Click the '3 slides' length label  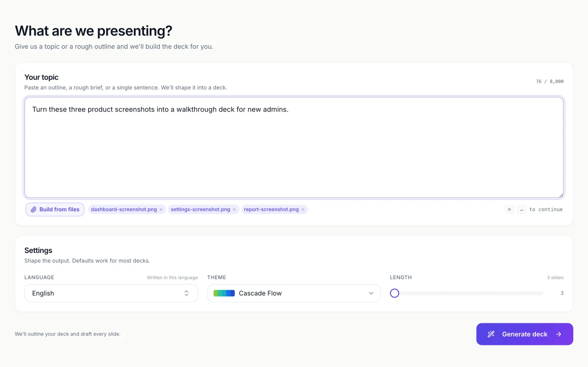(x=555, y=277)
